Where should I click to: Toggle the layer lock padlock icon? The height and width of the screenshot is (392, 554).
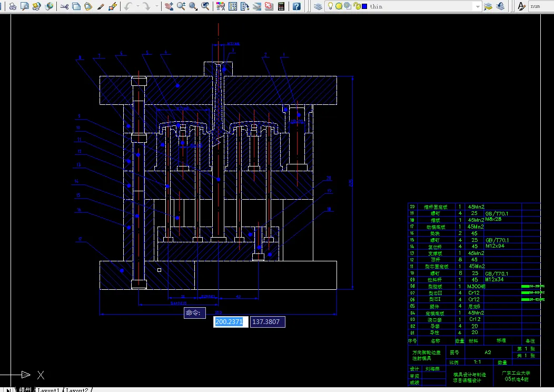pyautogui.click(x=357, y=6)
